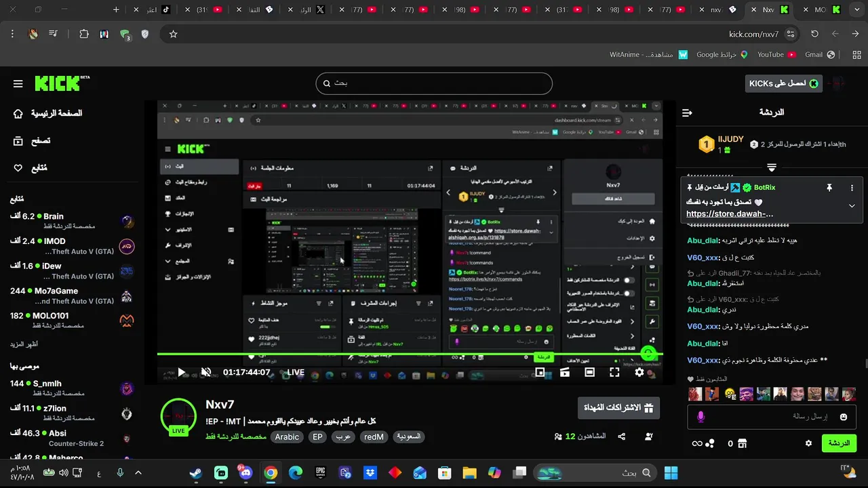Open pinned message options menu
The width and height of the screenshot is (868, 488).
click(852, 188)
